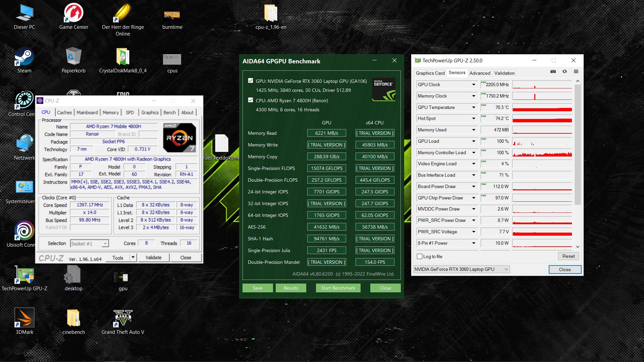The height and width of the screenshot is (362, 644).
Task: Open 3DMark desktop icon
Action: point(24,318)
